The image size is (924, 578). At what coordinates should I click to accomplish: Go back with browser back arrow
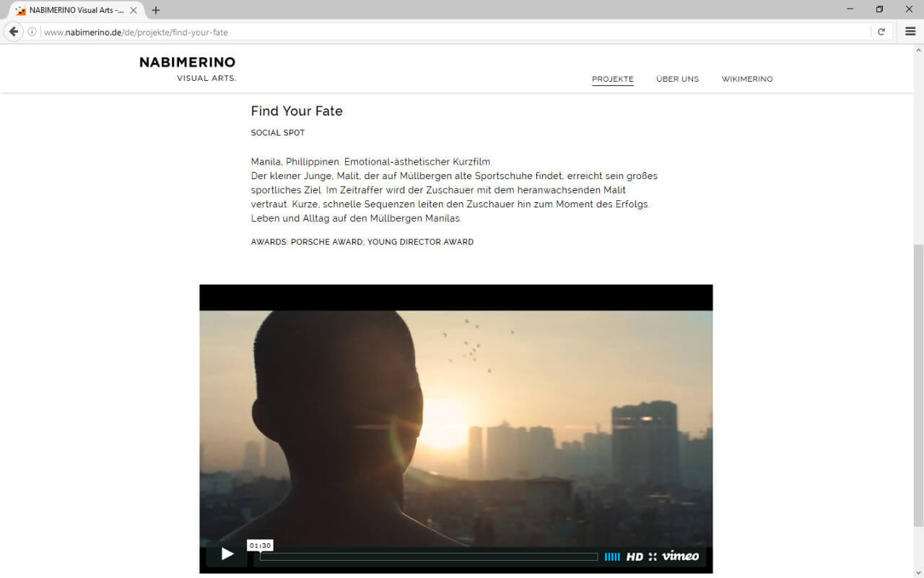coord(14,32)
